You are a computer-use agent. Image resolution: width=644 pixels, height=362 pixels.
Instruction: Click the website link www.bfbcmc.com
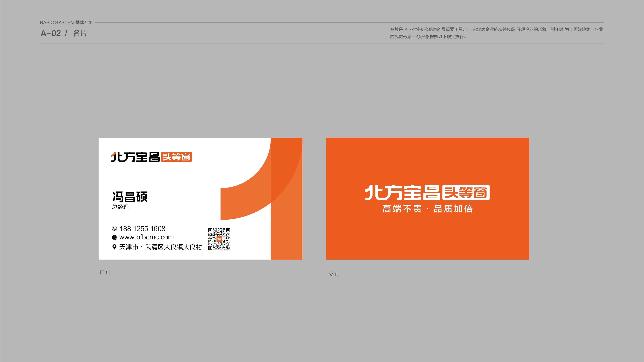146,237
